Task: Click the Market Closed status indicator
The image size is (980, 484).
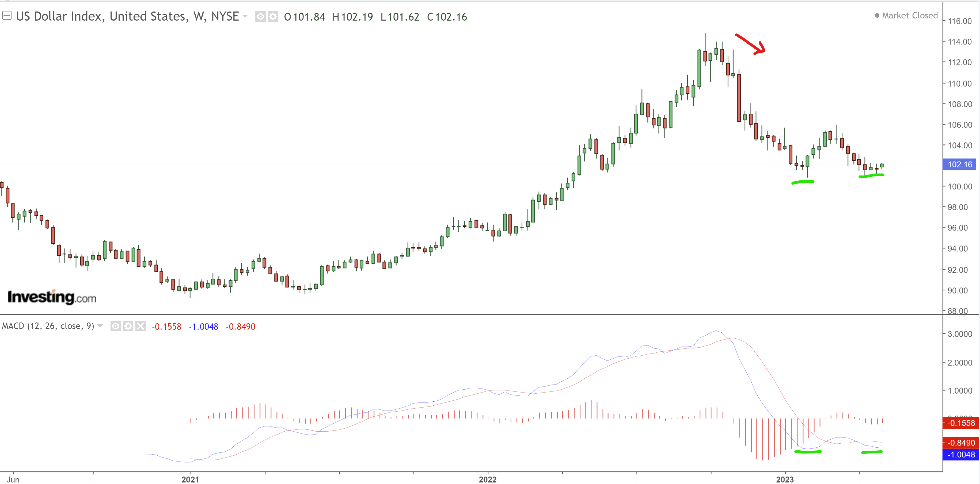Action: click(x=906, y=16)
